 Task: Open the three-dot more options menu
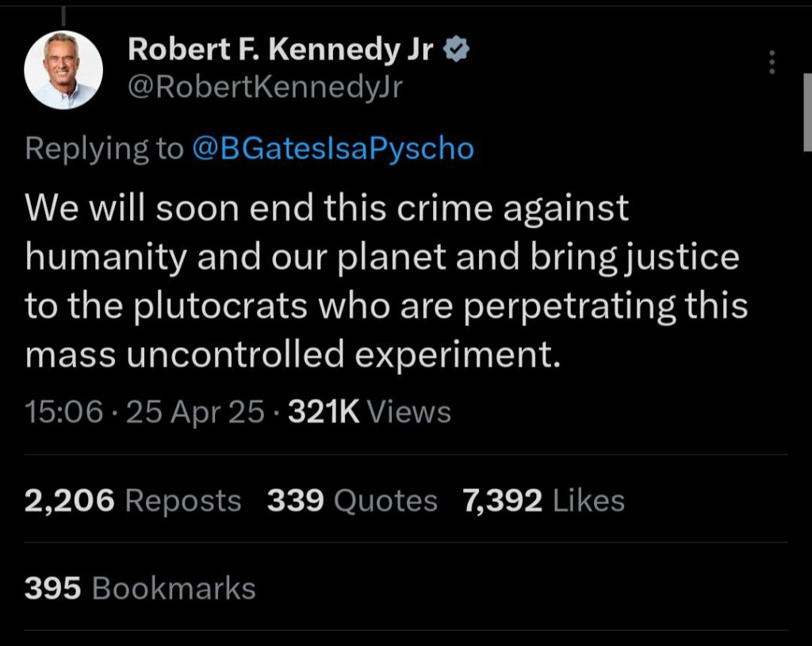coord(772,62)
